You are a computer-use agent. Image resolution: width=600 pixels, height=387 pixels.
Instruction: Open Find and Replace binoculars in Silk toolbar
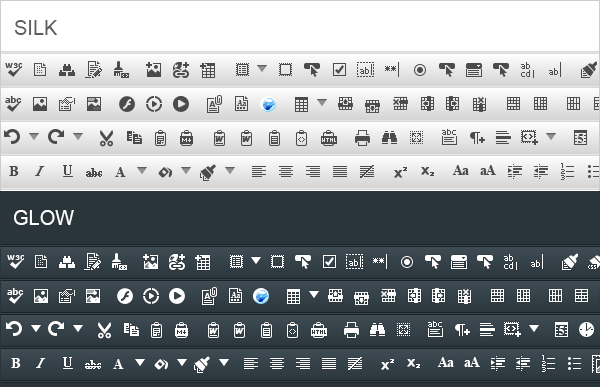(x=389, y=137)
